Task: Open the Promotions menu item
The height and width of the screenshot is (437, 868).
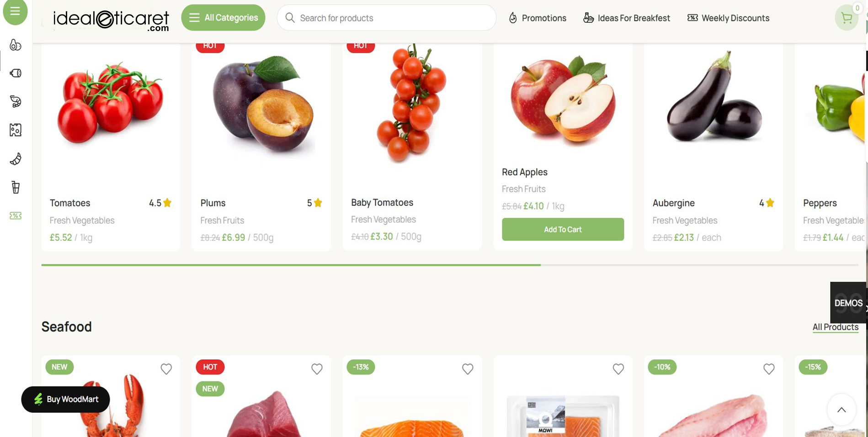Action: 538,18
